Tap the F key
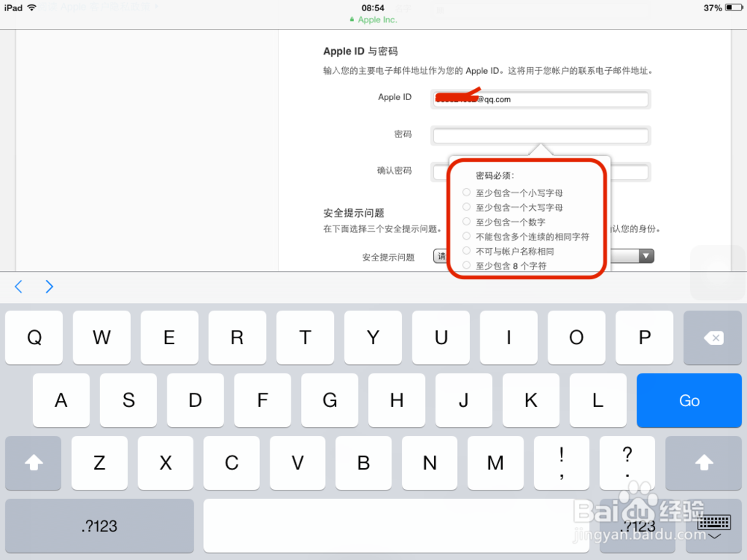The height and width of the screenshot is (560, 747). coord(262,400)
